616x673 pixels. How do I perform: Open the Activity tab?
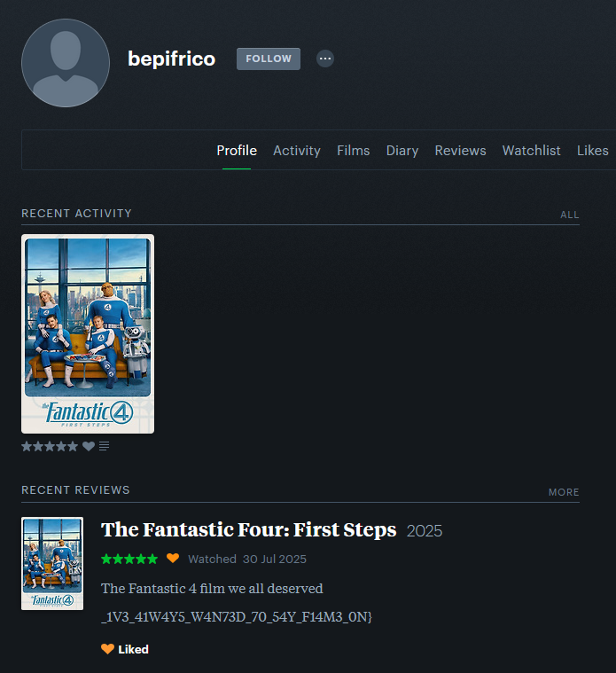point(296,151)
